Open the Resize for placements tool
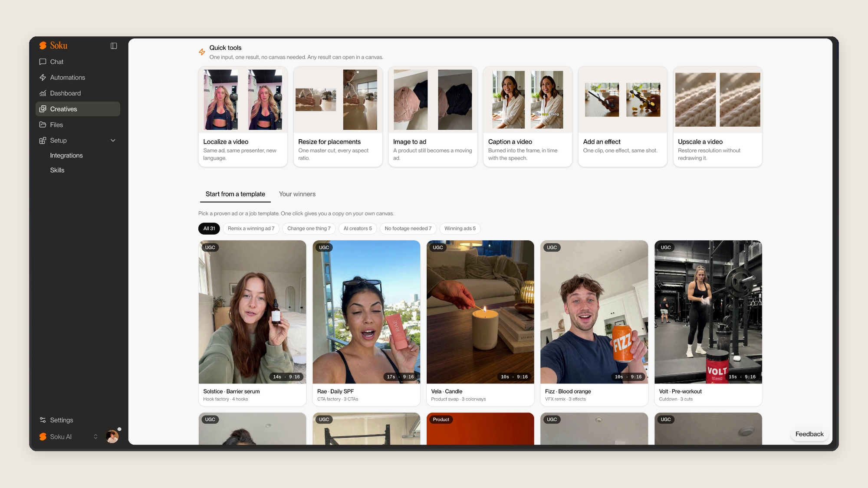The image size is (868, 488). pyautogui.click(x=338, y=116)
